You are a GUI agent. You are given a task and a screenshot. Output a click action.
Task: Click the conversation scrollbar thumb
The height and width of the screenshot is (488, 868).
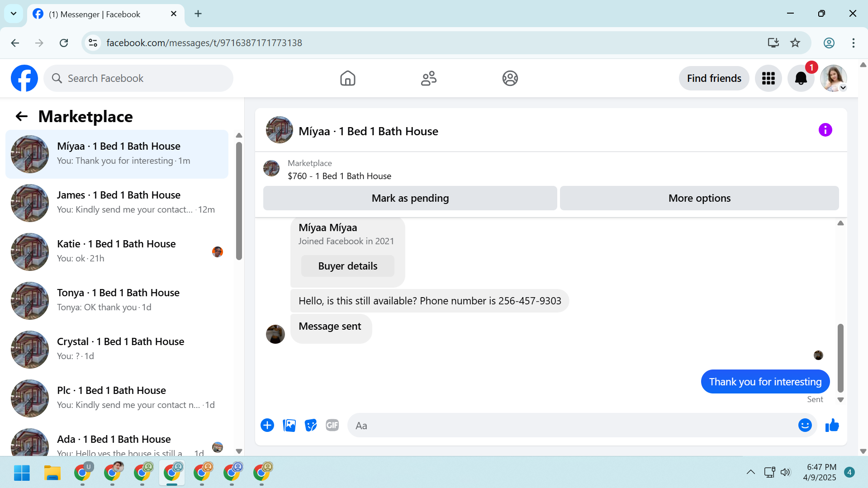click(840, 358)
